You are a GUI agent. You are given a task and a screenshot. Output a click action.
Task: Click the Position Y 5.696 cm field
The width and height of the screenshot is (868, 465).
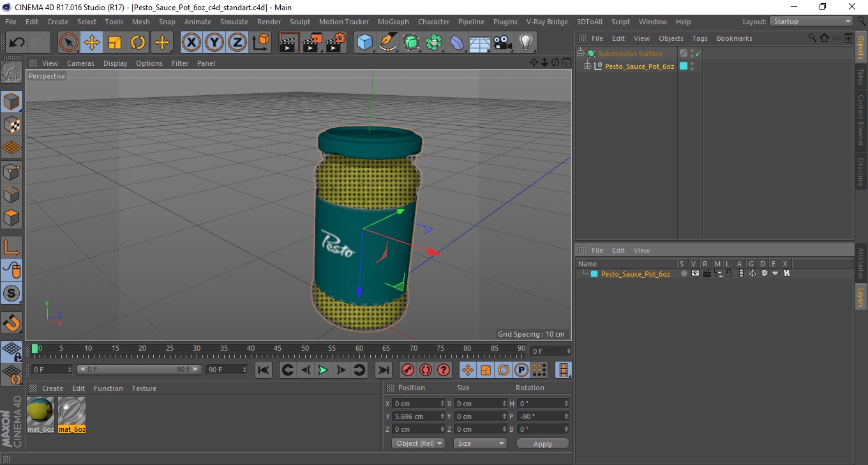pos(418,416)
